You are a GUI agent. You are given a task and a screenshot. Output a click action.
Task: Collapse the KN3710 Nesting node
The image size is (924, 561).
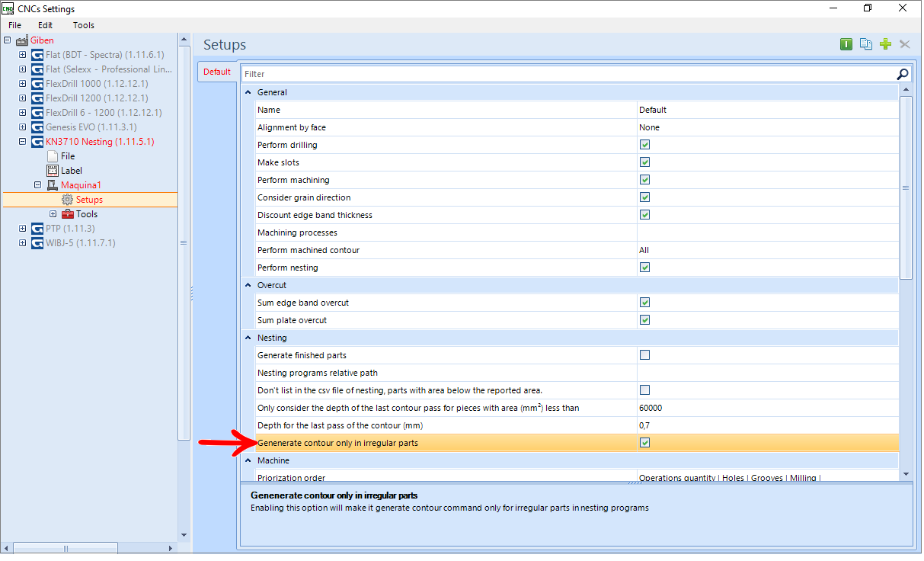[23, 142]
